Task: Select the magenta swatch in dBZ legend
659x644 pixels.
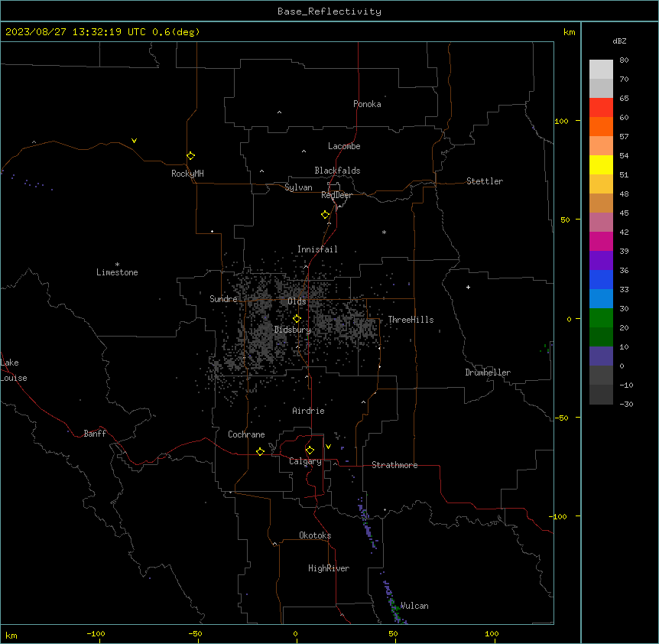Action: 601,241
